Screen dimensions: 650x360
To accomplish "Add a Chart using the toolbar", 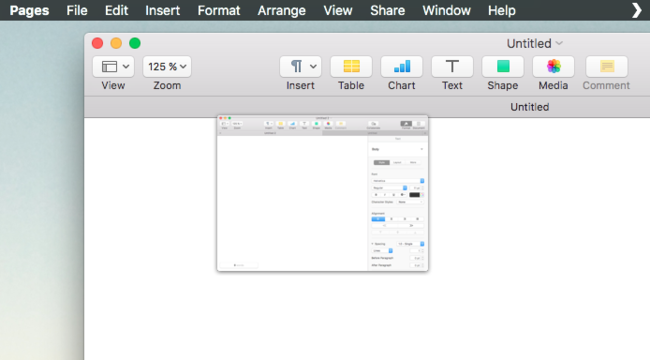I will tap(402, 66).
